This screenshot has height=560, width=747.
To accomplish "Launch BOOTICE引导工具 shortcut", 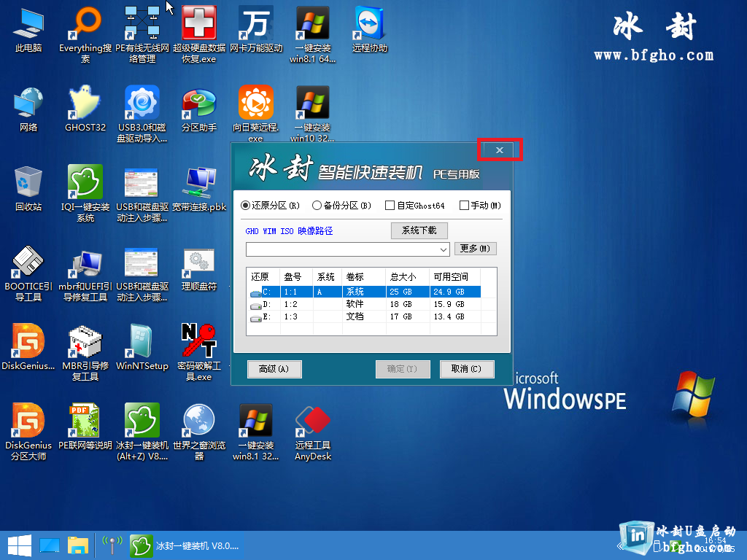I will point(28,273).
